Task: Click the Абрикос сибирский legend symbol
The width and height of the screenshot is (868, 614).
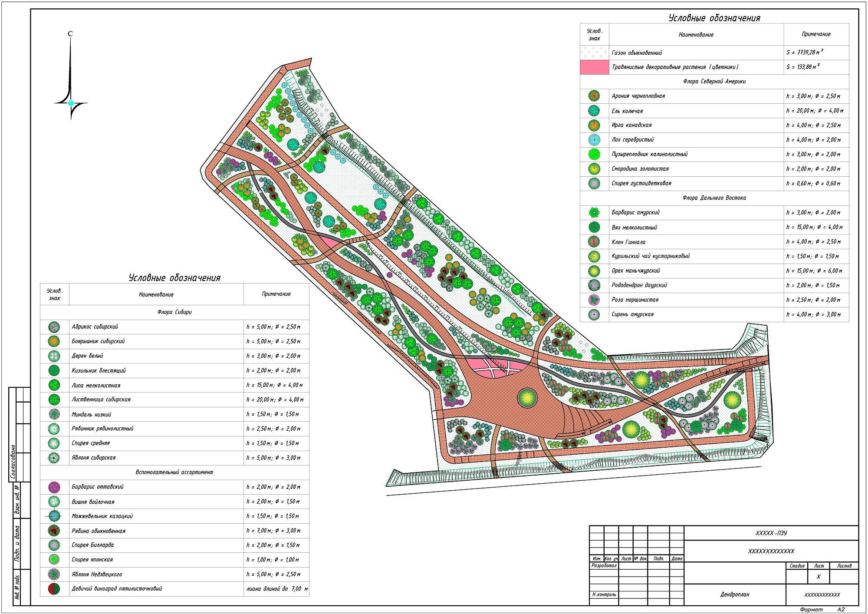Action: coord(54,327)
